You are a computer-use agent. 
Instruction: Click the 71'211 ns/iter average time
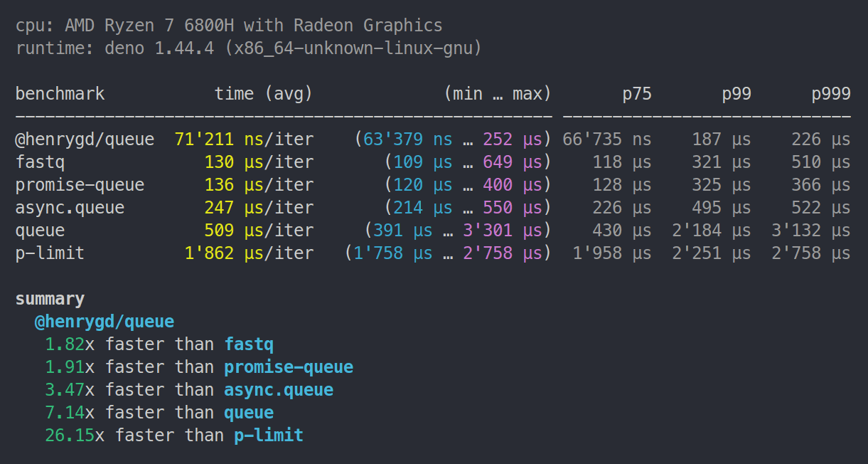click(244, 139)
